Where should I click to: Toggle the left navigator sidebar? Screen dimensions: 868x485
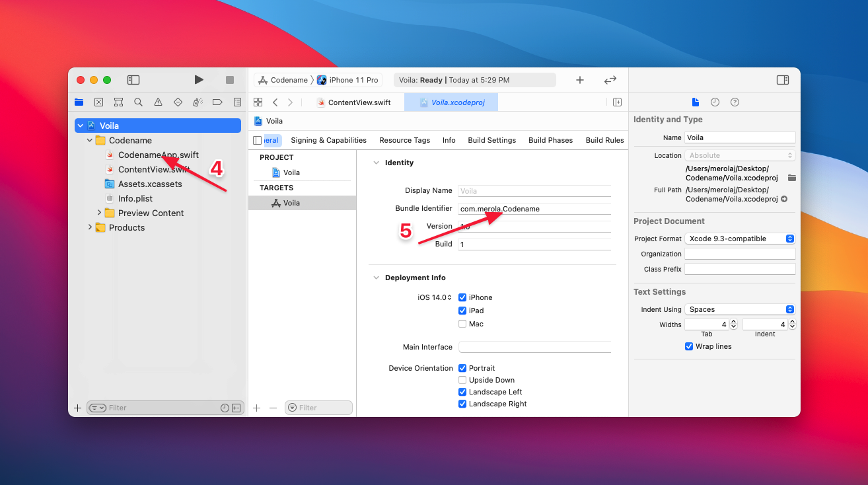[x=133, y=80]
